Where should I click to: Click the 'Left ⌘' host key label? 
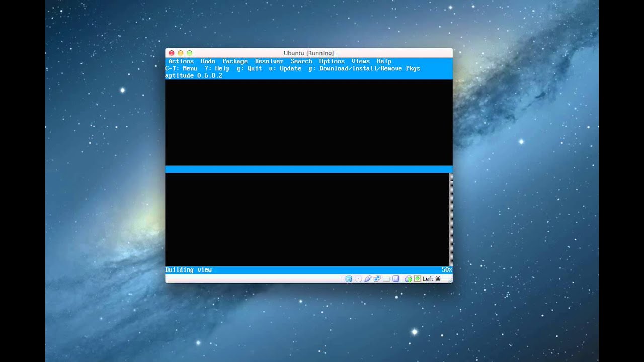coord(432,279)
